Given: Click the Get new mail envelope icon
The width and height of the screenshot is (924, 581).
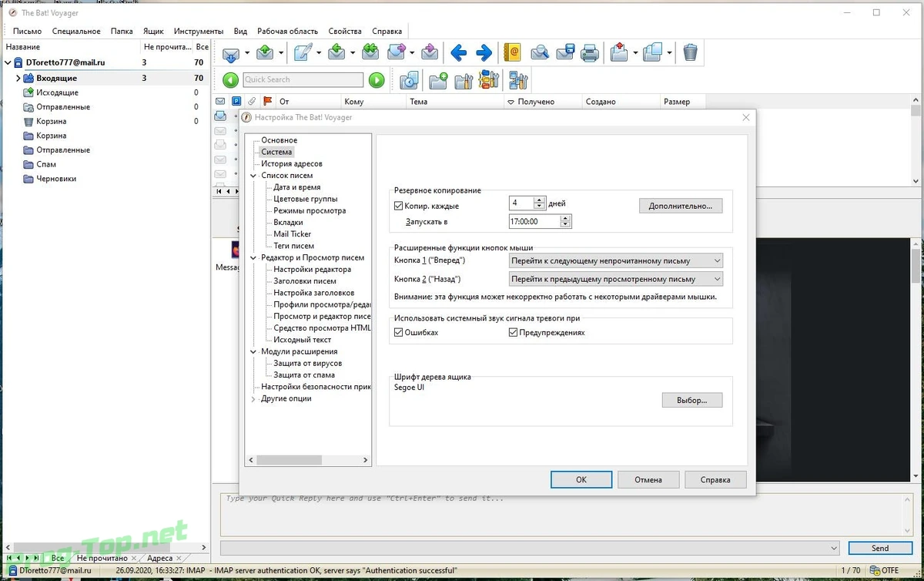Looking at the screenshot, I should (x=230, y=52).
